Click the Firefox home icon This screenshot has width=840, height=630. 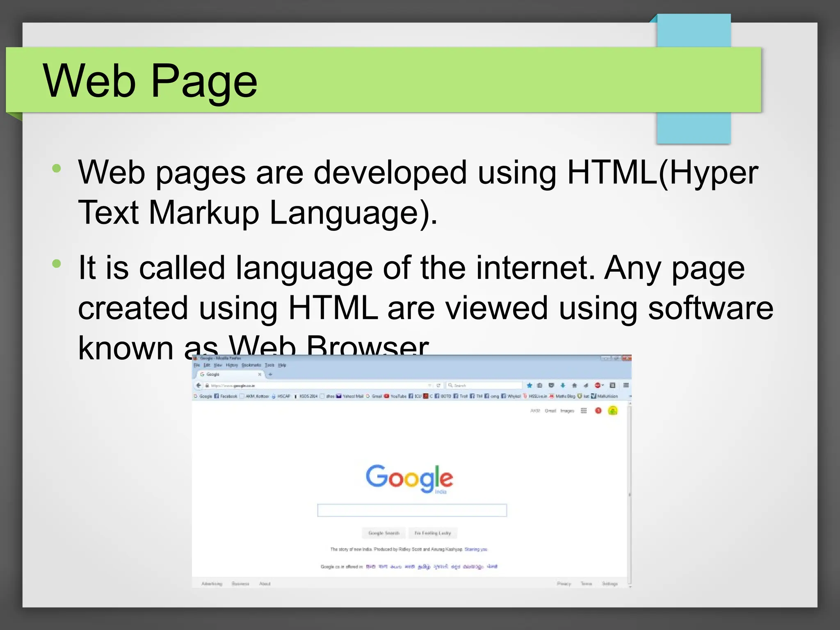point(574,385)
